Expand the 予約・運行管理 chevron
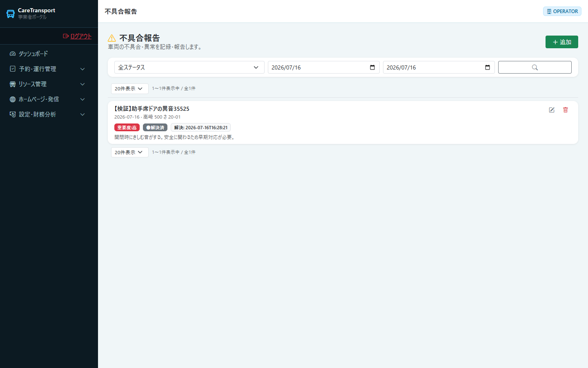Image resolution: width=588 pixels, height=368 pixels. [x=82, y=69]
